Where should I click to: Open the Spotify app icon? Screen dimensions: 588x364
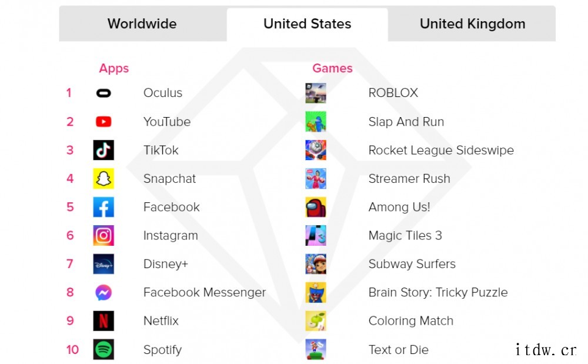coord(103,349)
